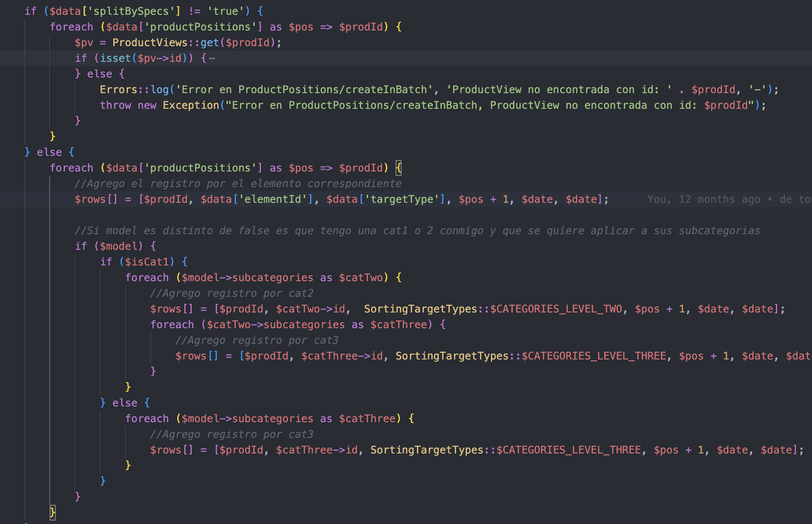
Task: Click the "Si model es distinto de false" comment
Action: tap(417, 231)
